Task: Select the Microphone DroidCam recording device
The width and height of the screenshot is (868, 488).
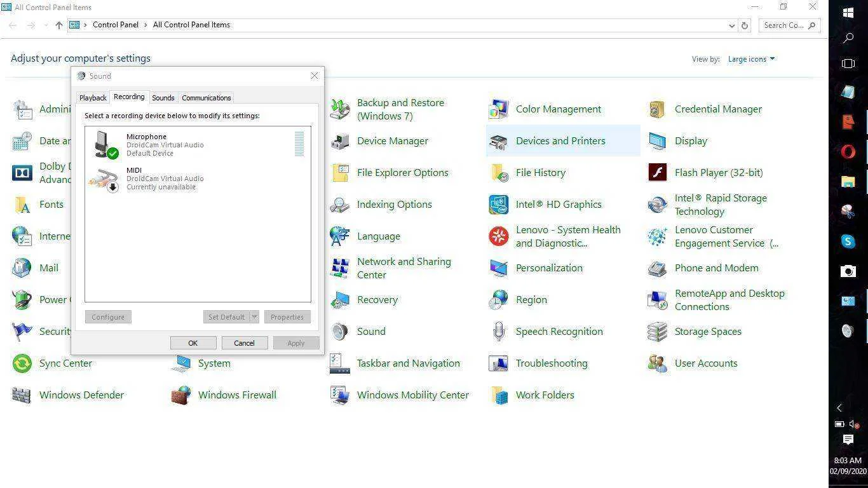Action: (x=198, y=144)
